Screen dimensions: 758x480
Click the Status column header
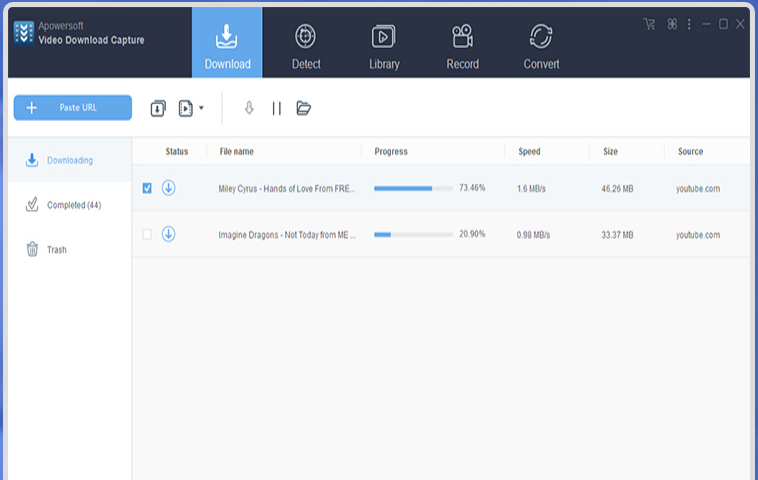pos(176,151)
